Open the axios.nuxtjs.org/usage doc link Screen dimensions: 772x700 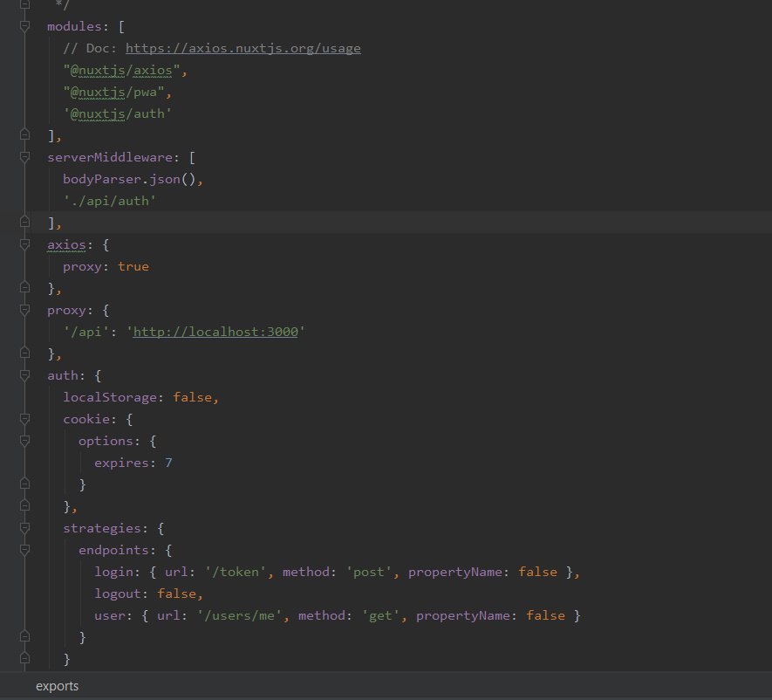(243, 48)
